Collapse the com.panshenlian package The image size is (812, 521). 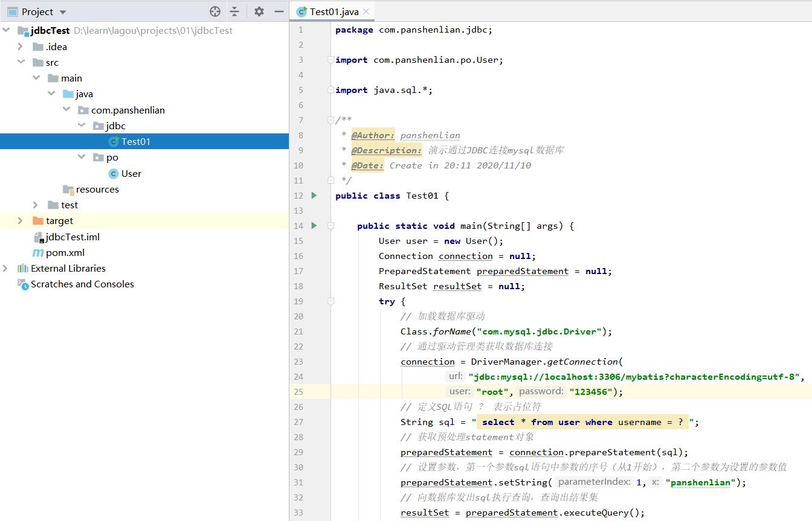click(x=66, y=109)
